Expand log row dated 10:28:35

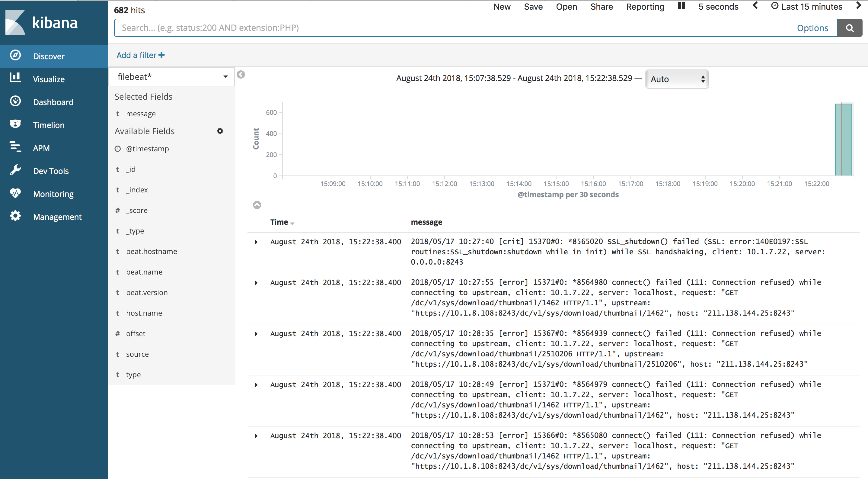pos(256,334)
